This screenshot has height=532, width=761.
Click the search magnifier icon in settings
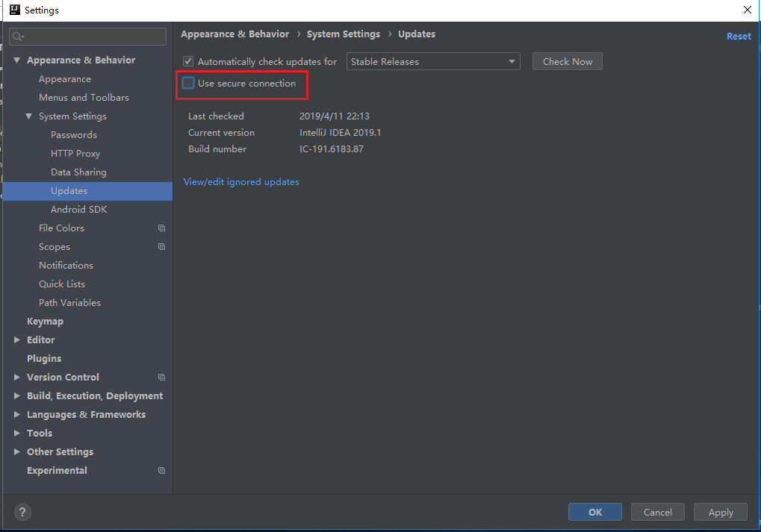(x=18, y=37)
